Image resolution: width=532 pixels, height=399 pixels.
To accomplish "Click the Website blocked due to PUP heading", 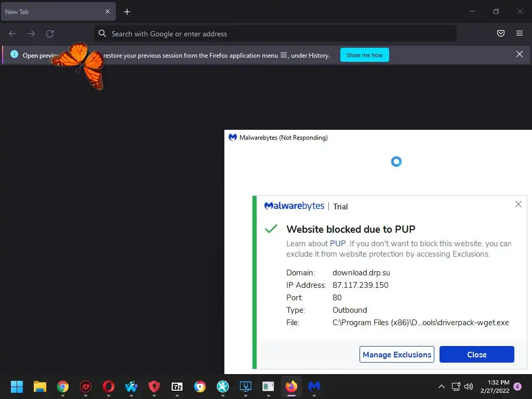I will pyautogui.click(x=351, y=229).
